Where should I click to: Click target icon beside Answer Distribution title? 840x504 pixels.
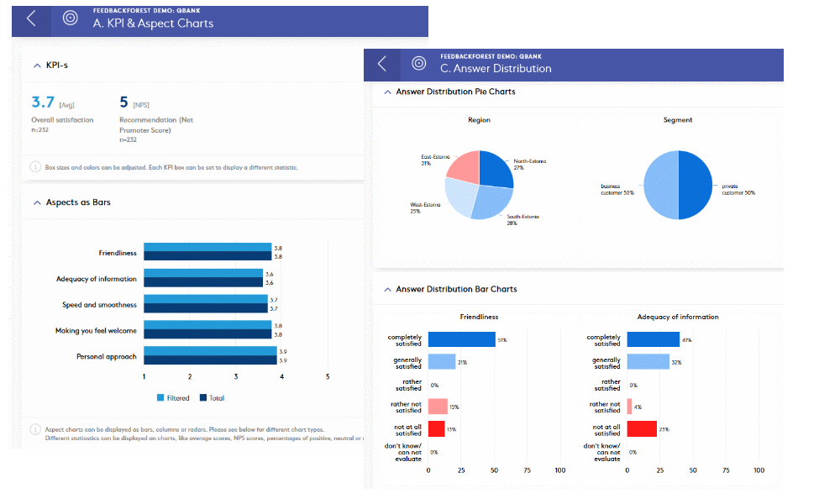418,64
